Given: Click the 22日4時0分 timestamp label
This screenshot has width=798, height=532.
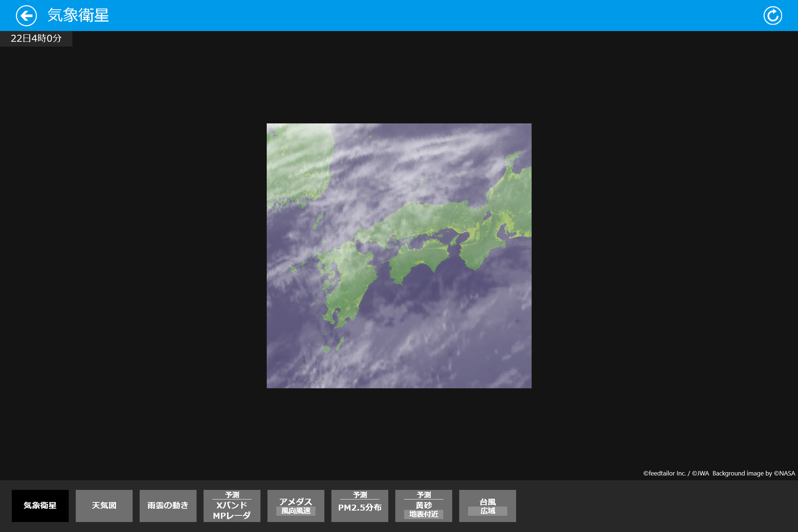Looking at the screenshot, I should coord(36,38).
